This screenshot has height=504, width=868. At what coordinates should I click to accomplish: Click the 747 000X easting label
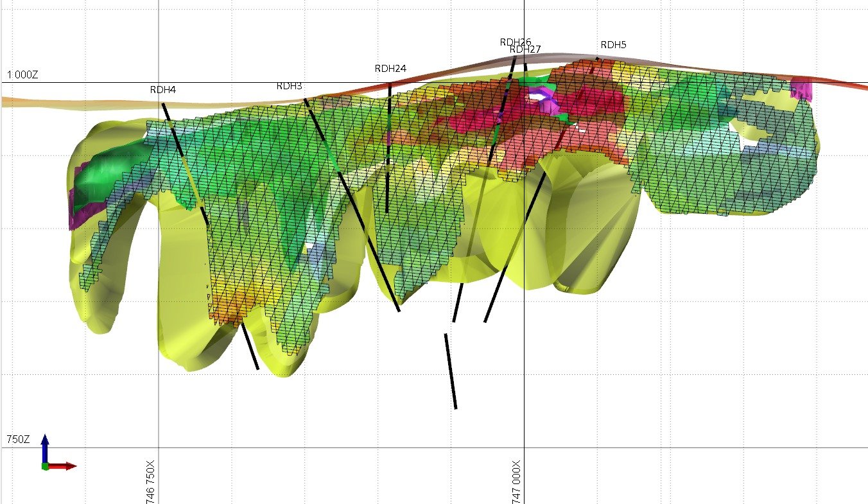pos(517,481)
